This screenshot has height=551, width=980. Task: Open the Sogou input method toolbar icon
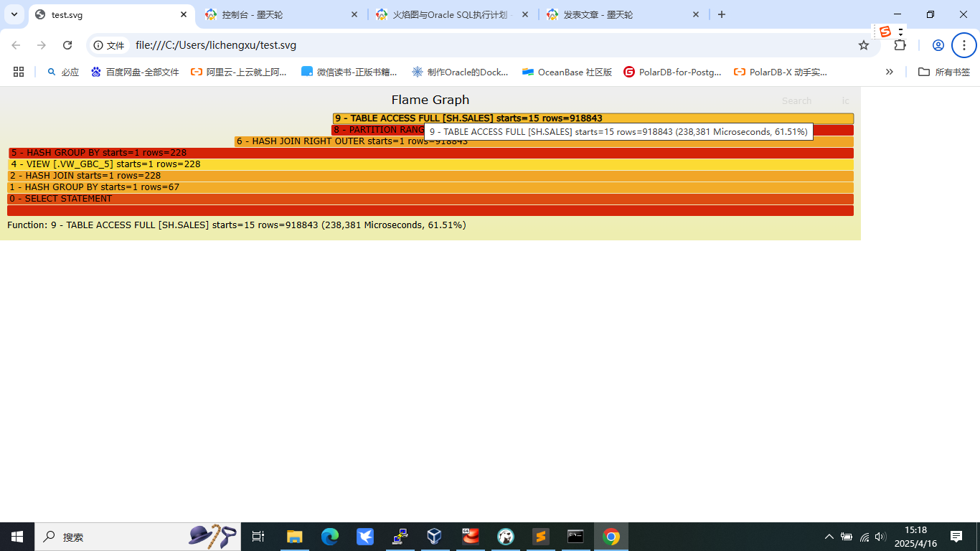tap(885, 32)
